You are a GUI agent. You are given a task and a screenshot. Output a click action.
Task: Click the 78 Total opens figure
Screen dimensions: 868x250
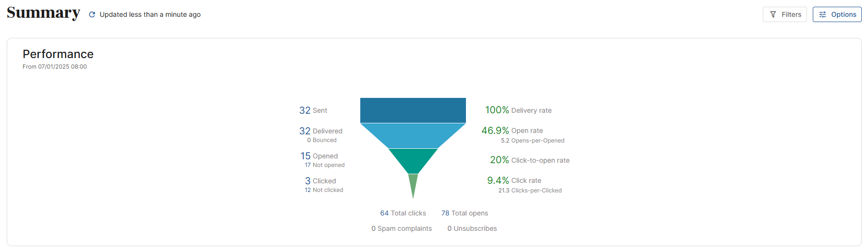click(465, 213)
